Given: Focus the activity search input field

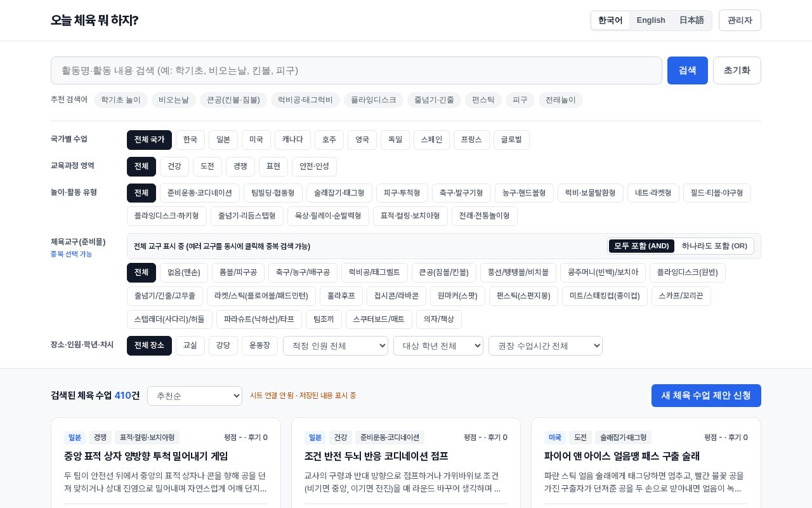Looking at the screenshot, I should (x=357, y=70).
